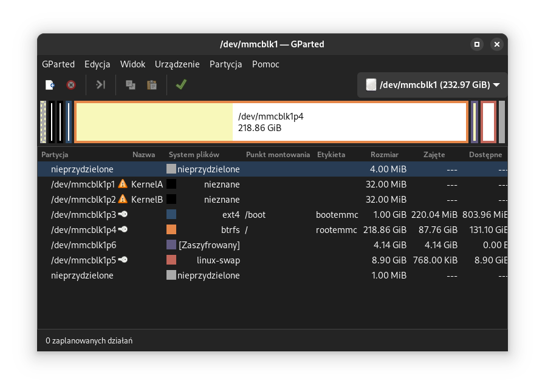Click warning icon next to /dev/mmcblk1p1

123,184
